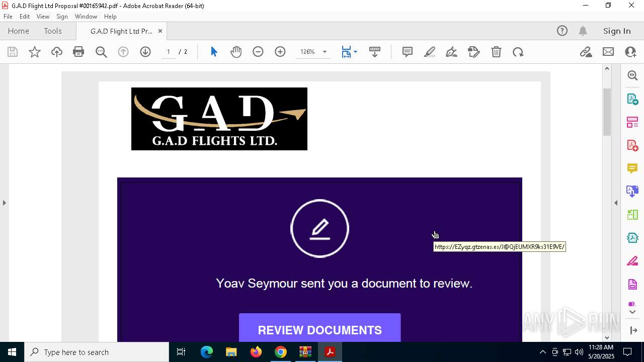644x362 pixels.
Task: Open the teal Scan tool icon
Action: (x=632, y=238)
